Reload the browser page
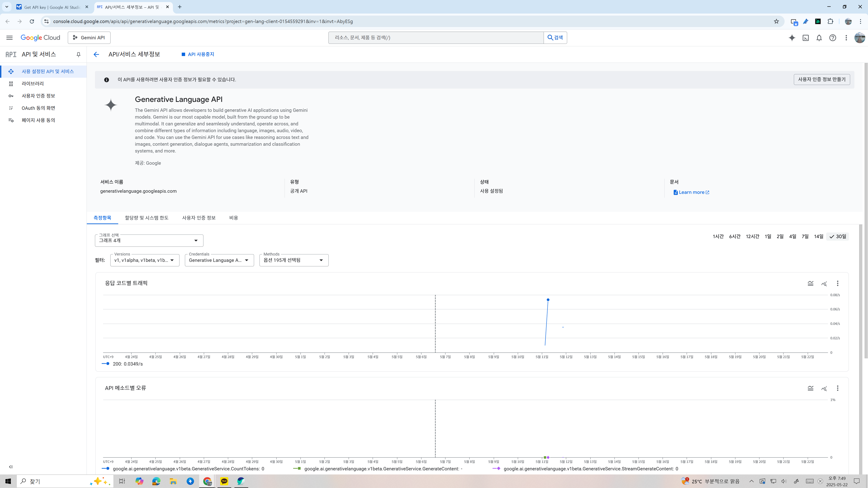 point(32,21)
